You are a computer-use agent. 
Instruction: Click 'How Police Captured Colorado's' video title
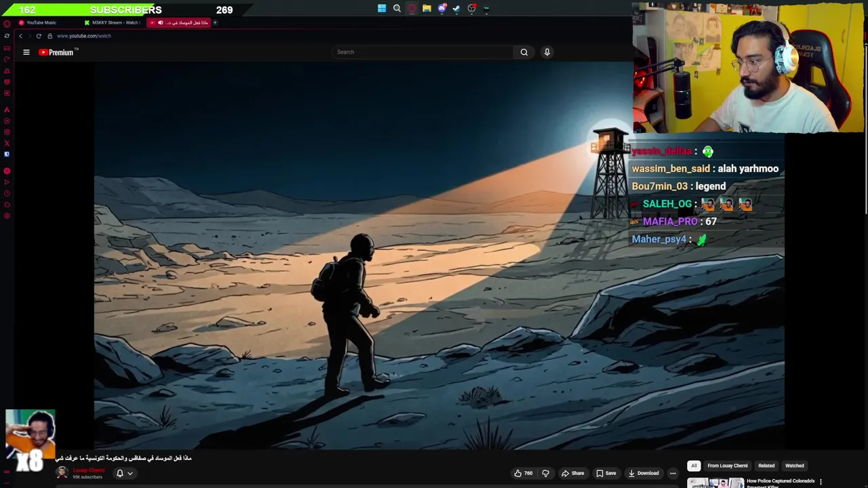point(781,481)
